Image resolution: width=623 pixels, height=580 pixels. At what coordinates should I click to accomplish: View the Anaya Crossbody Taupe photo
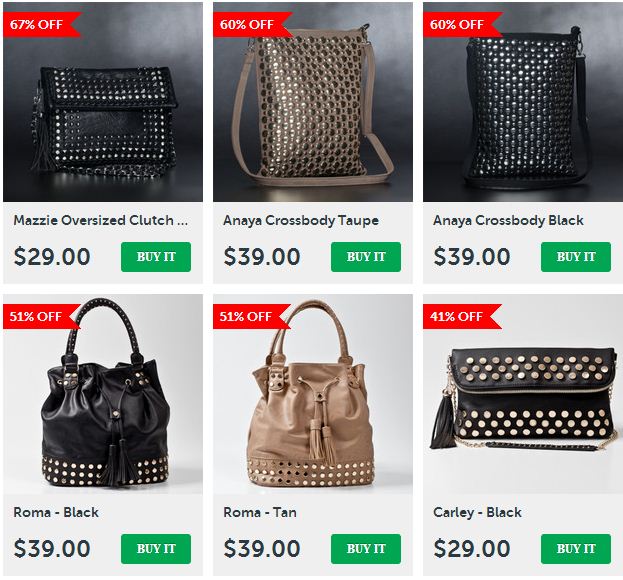tap(313, 102)
